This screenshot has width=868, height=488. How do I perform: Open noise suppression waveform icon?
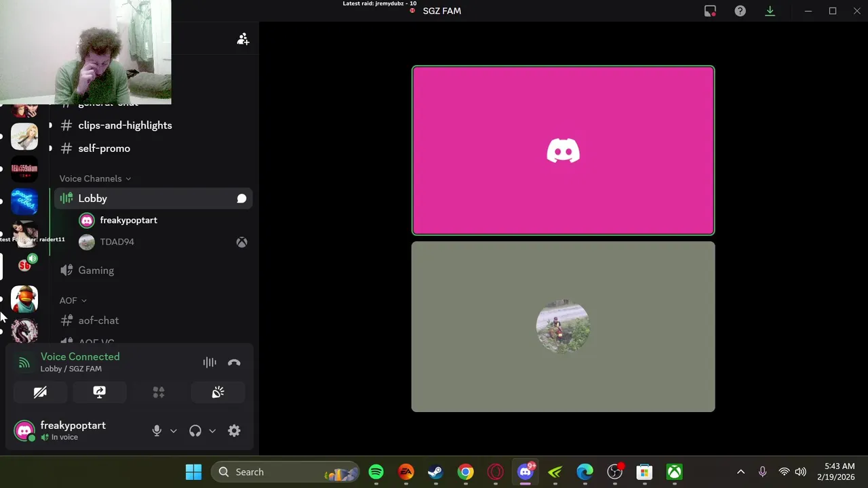[210, 363]
